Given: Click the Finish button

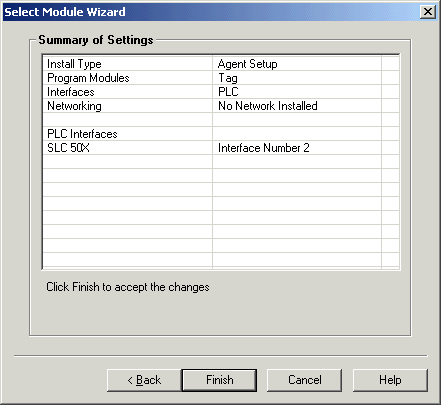Looking at the screenshot, I should [x=219, y=380].
